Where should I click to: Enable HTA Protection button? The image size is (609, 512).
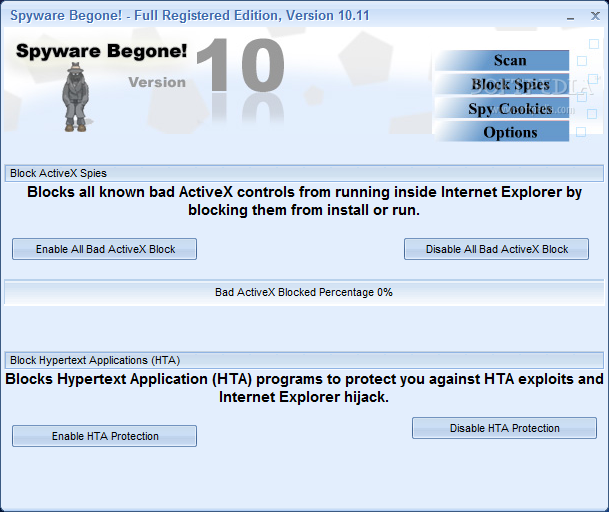click(104, 436)
